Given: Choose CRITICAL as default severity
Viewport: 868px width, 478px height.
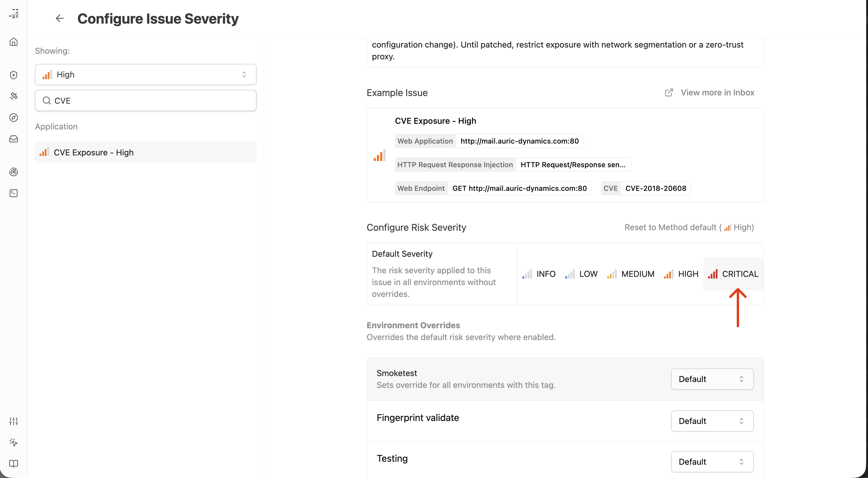Looking at the screenshot, I should click(x=733, y=274).
